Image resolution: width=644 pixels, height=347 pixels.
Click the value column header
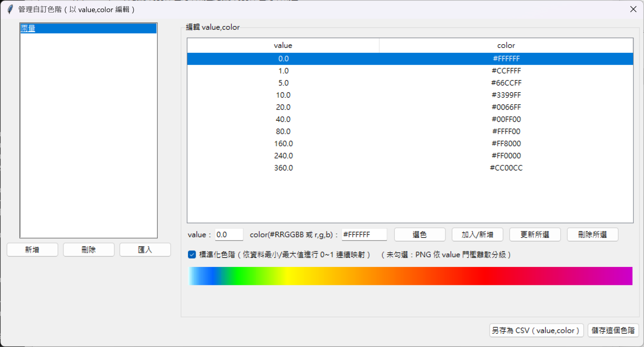[x=283, y=45]
